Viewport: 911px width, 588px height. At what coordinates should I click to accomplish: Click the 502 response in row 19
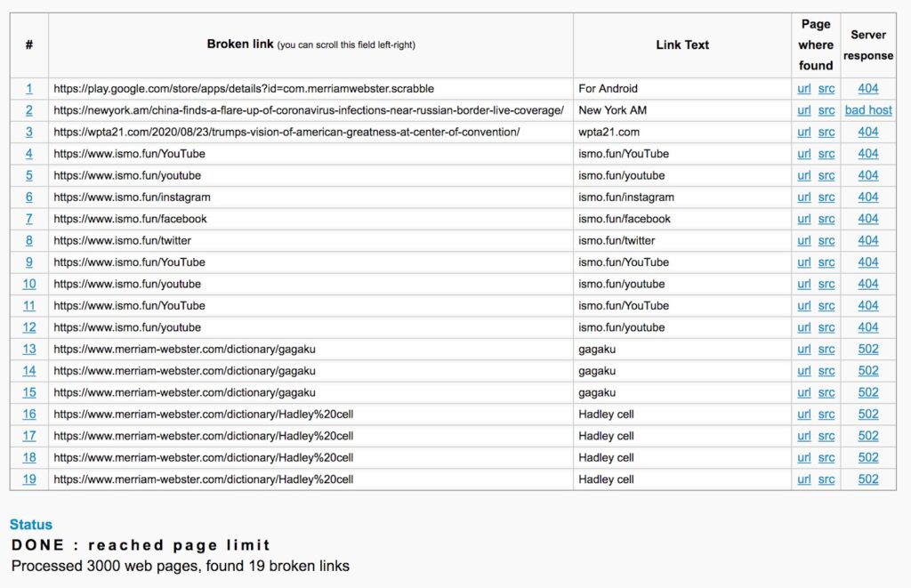[x=868, y=479]
